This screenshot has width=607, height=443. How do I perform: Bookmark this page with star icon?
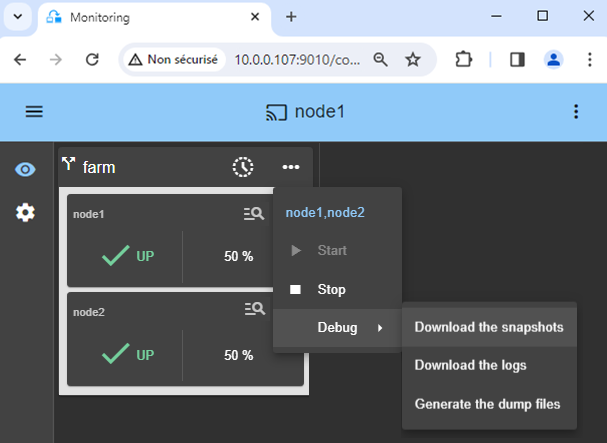(412, 60)
